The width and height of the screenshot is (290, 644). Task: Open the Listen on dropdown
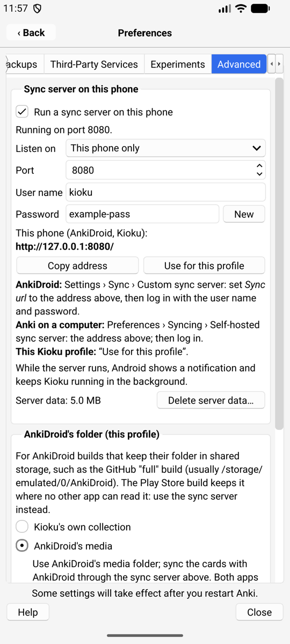(x=165, y=148)
